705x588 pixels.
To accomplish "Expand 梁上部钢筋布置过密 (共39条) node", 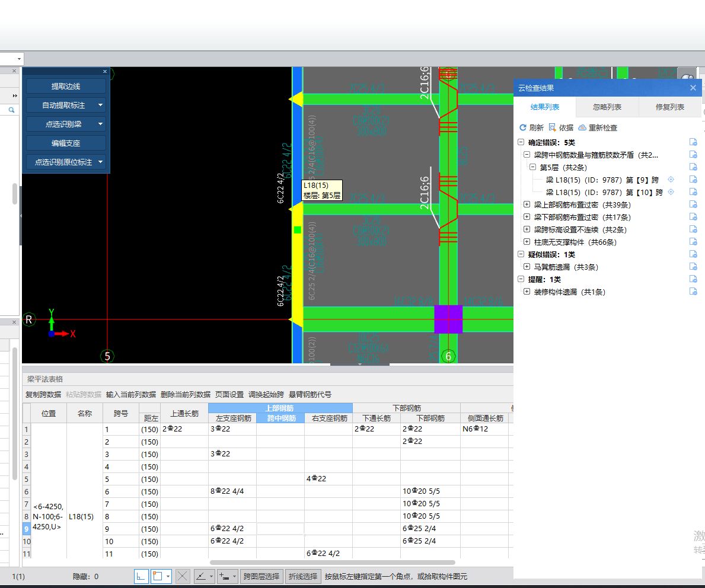I will click(527, 204).
